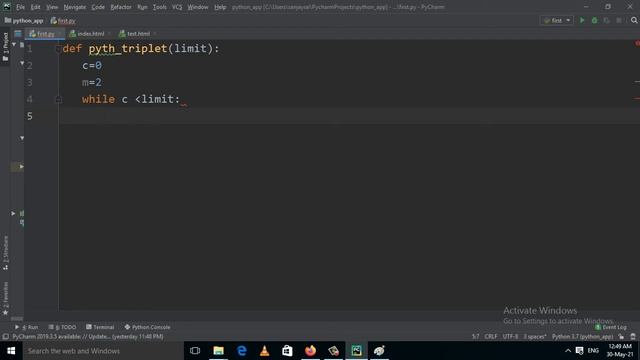Launch Microsoft Edge from the taskbar

point(242,351)
